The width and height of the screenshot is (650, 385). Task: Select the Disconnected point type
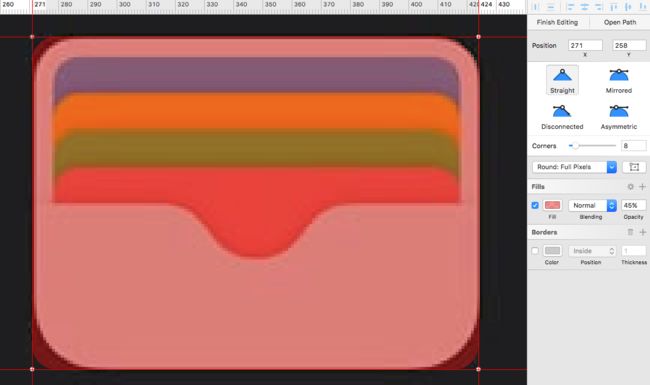tap(562, 117)
